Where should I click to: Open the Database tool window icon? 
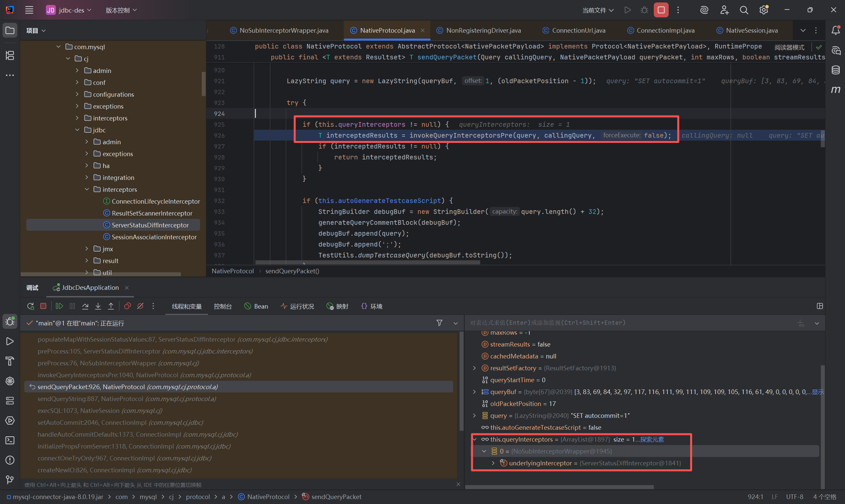coord(835,70)
